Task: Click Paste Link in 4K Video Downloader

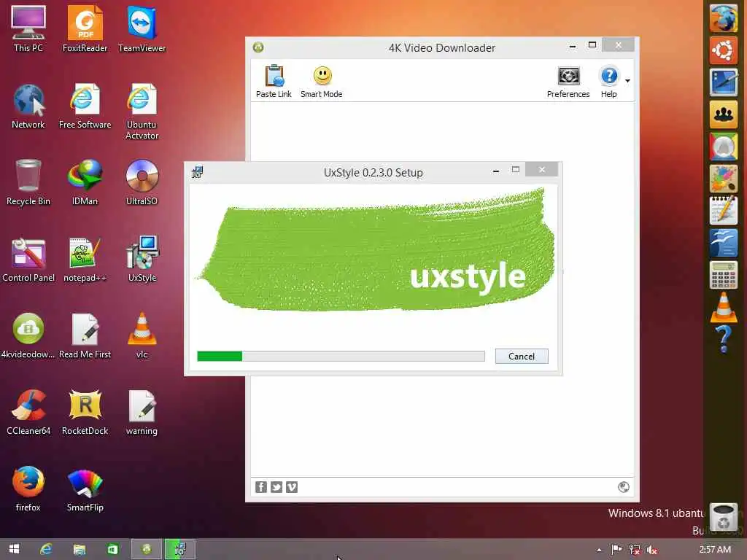Action: click(x=274, y=82)
